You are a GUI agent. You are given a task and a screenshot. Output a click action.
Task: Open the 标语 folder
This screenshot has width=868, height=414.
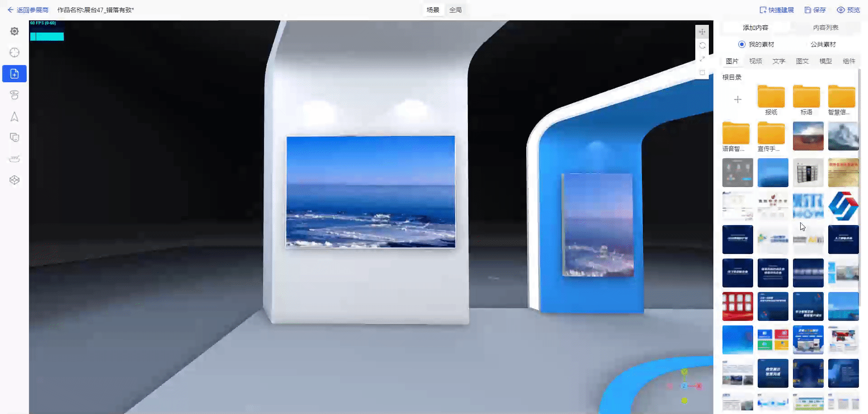click(x=806, y=99)
